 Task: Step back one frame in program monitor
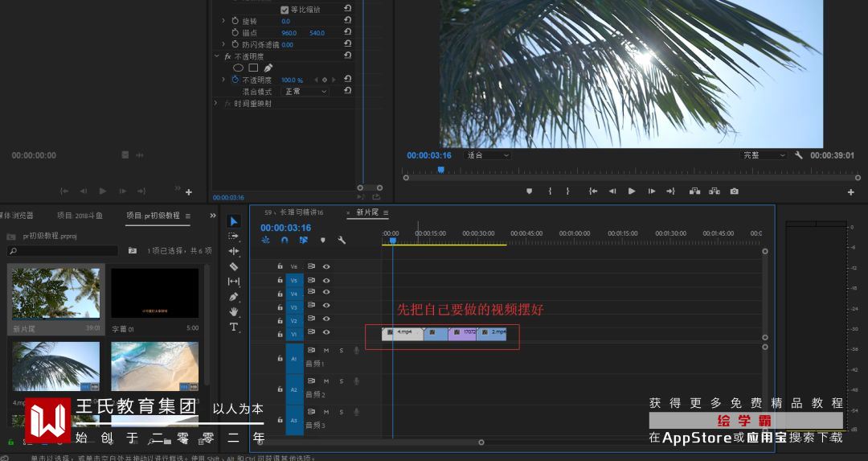pyautogui.click(x=612, y=191)
